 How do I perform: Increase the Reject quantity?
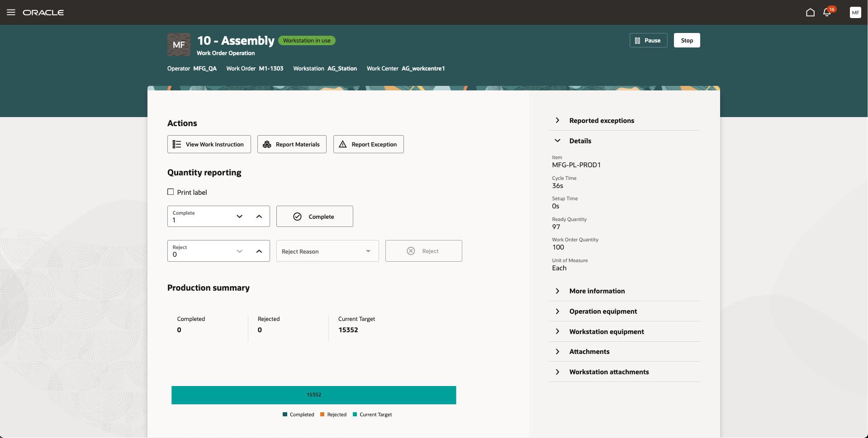pos(259,251)
